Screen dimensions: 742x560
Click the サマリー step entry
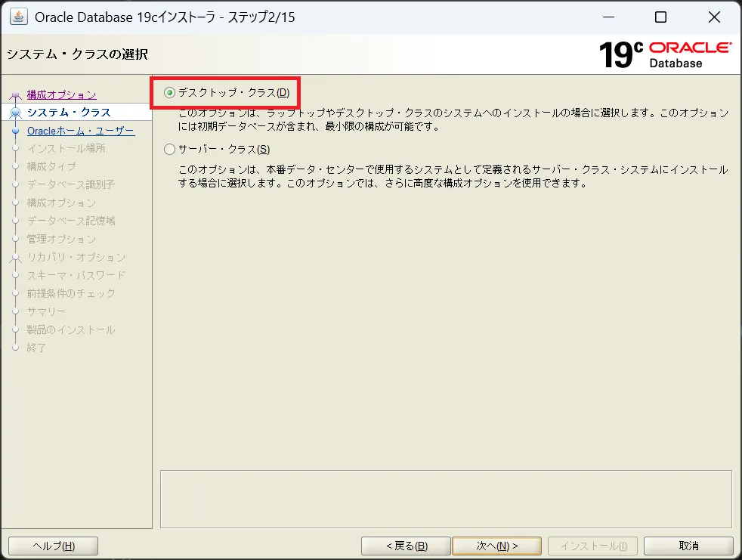46,311
